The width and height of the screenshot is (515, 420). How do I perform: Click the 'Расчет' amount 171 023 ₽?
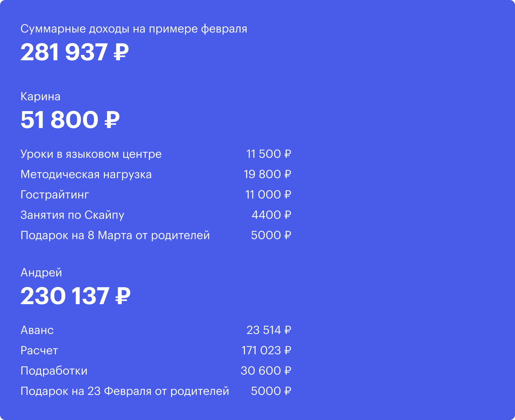click(266, 351)
